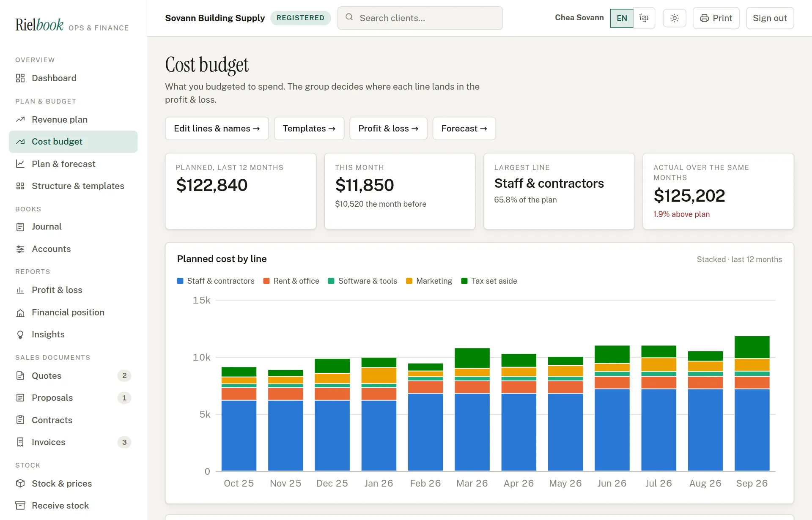Open Dashboard grid icon in sidebar

tap(20, 78)
